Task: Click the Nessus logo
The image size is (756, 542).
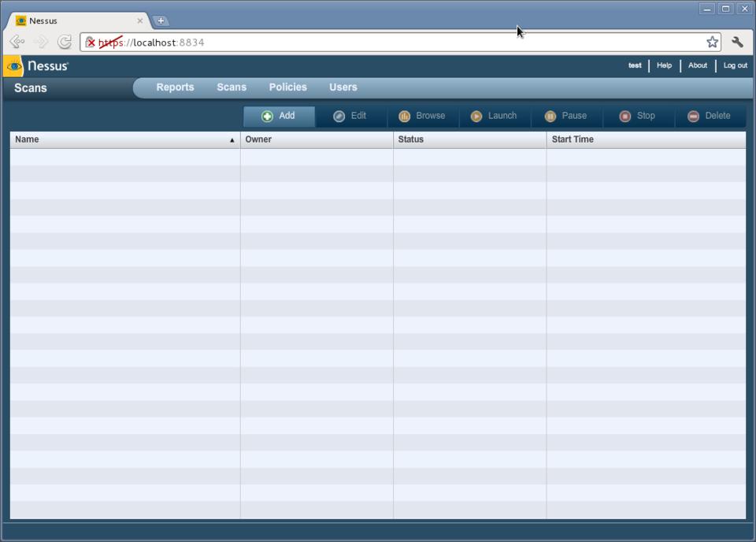Action: (37, 66)
